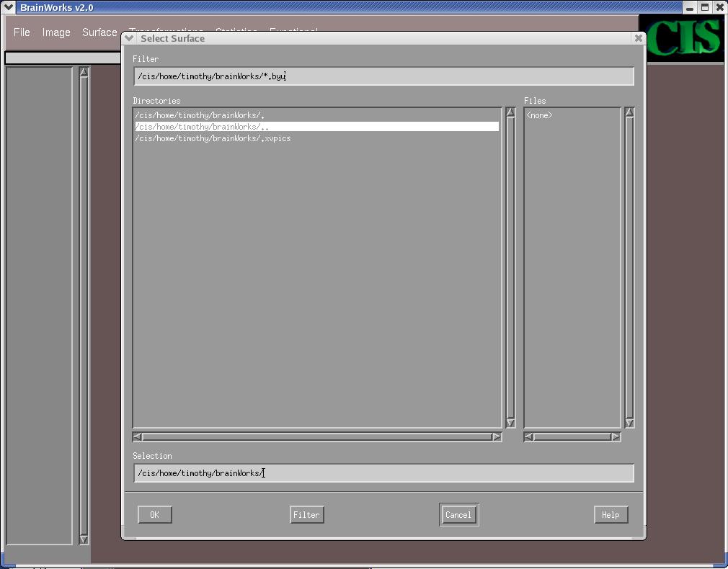
Task: Click Files list scroll right arrow
Action: (x=616, y=436)
